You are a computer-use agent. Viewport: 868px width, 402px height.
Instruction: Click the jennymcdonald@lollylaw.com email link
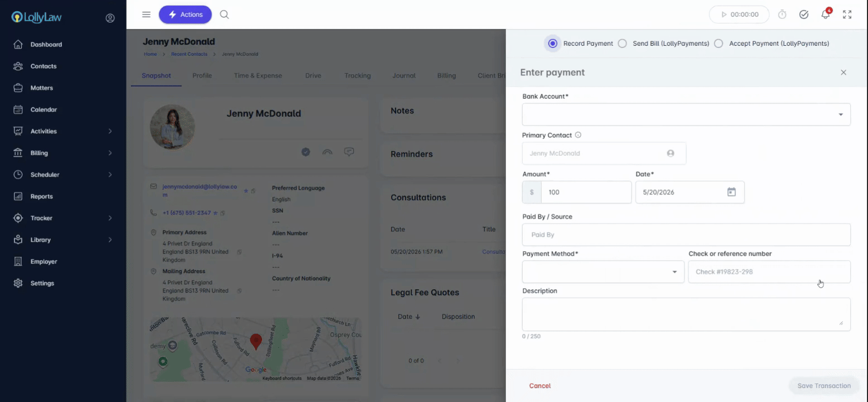tap(200, 190)
